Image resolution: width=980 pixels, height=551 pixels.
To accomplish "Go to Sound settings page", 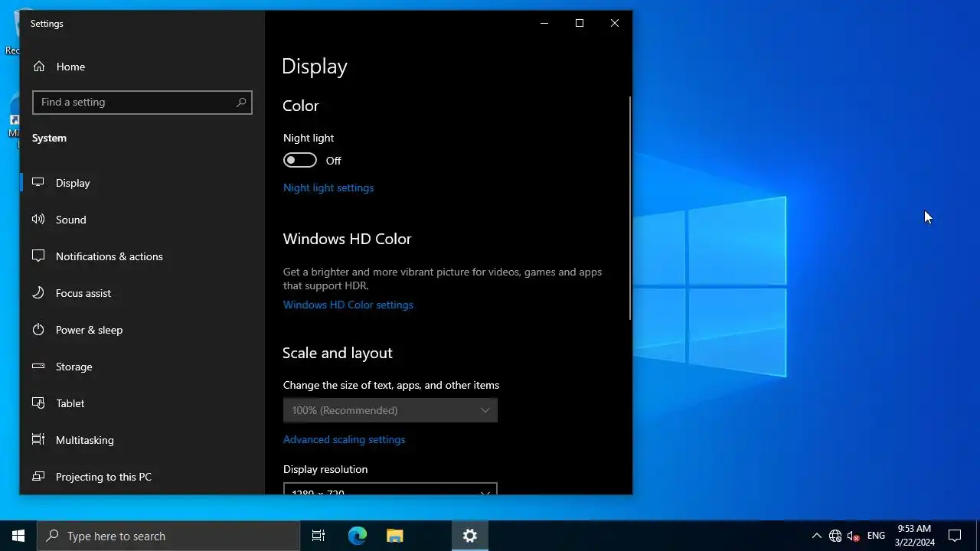I will coord(142,220).
